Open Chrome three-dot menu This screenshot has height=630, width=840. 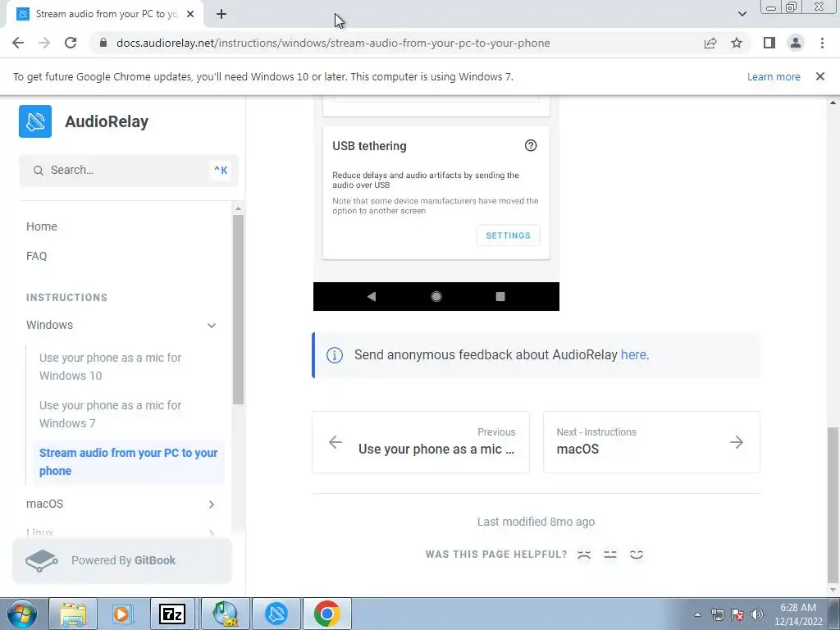(822, 43)
